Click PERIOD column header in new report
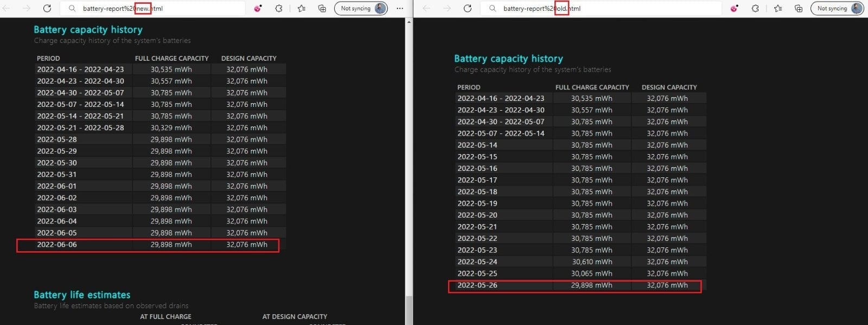The width and height of the screenshot is (868, 325). 48,59
